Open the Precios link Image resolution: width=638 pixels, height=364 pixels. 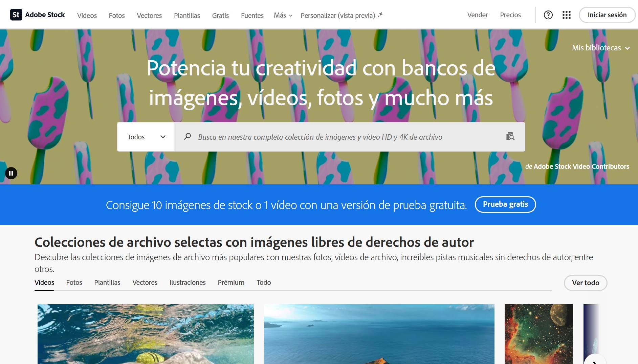(510, 15)
